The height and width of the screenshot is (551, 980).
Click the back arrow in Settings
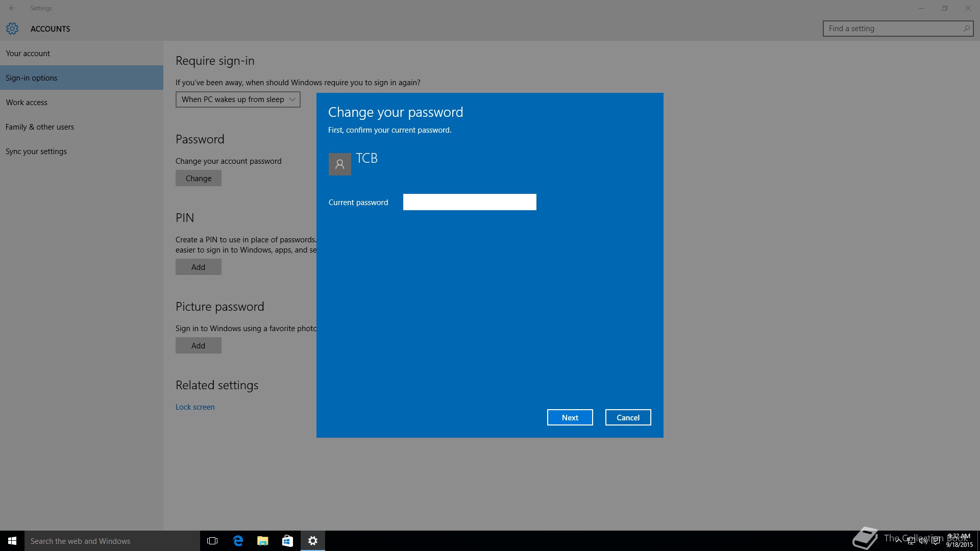coord(12,8)
